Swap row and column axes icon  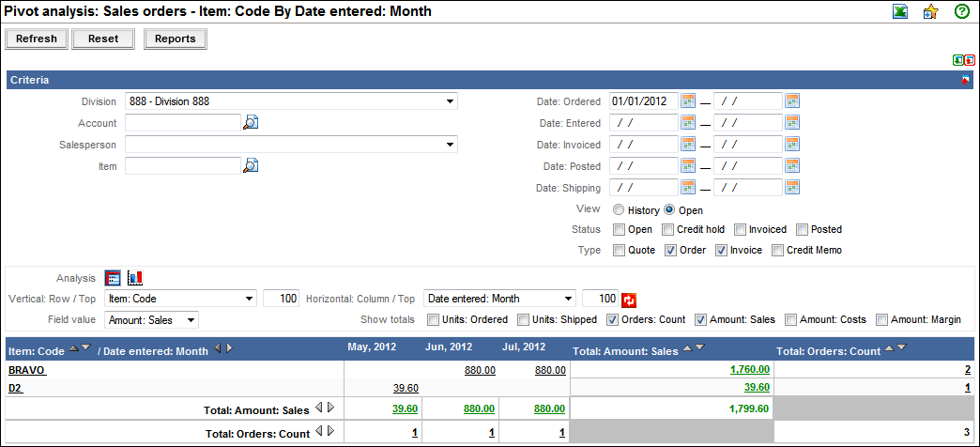[629, 300]
